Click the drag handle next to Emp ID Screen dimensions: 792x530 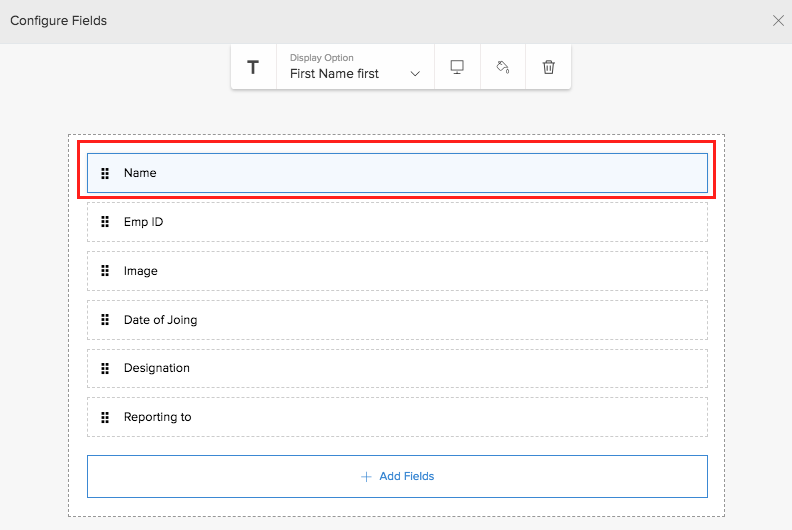(x=105, y=222)
